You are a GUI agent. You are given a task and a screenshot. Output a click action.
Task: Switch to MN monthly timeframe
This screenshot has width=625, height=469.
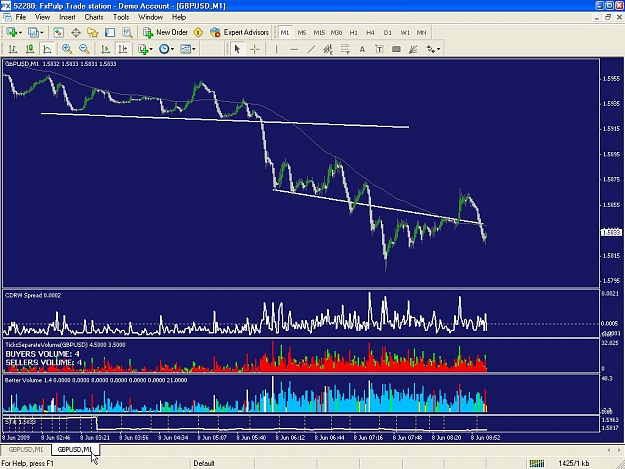[421, 33]
